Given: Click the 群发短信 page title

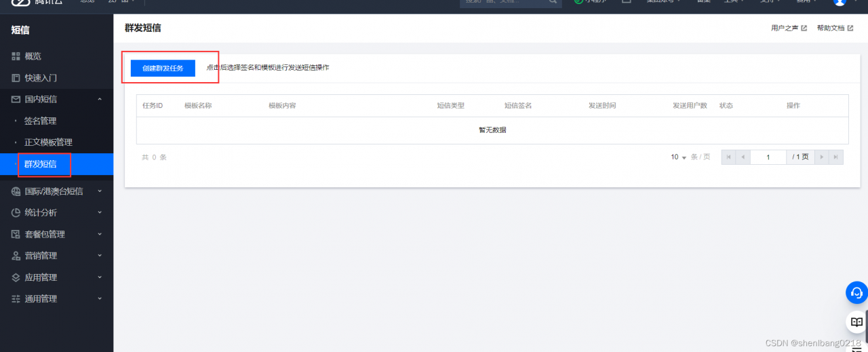Looking at the screenshot, I should click(x=143, y=28).
